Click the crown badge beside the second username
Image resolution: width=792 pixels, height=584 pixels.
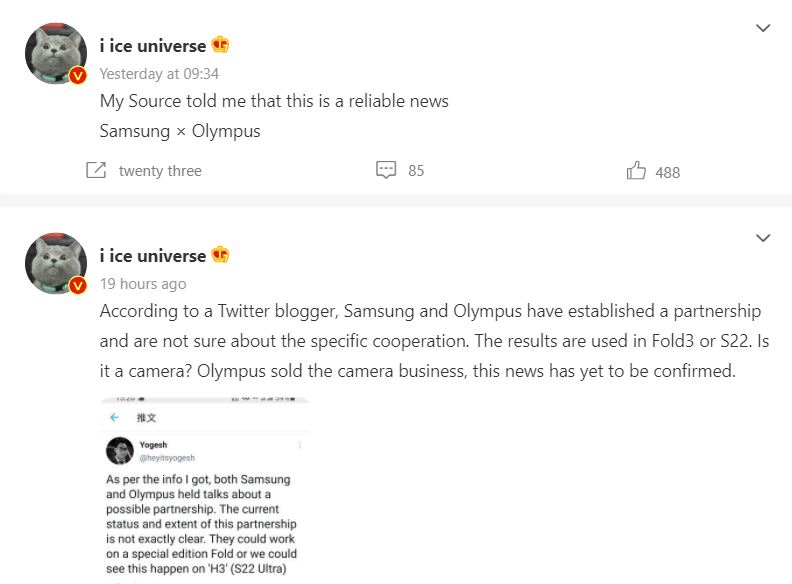pyautogui.click(x=221, y=255)
